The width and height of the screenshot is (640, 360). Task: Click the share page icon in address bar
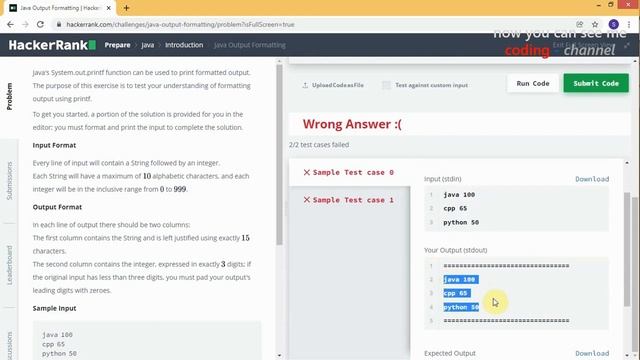pos(580,24)
